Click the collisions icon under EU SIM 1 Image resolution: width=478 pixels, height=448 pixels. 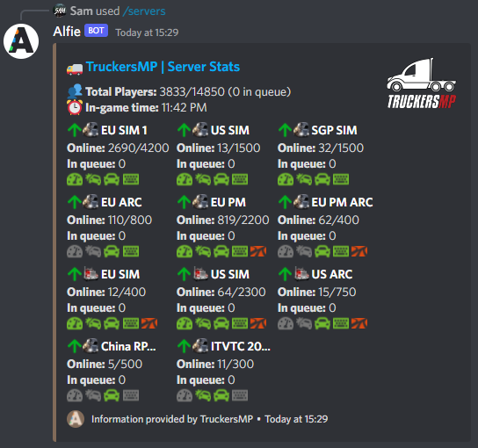click(x=93, y=179)
